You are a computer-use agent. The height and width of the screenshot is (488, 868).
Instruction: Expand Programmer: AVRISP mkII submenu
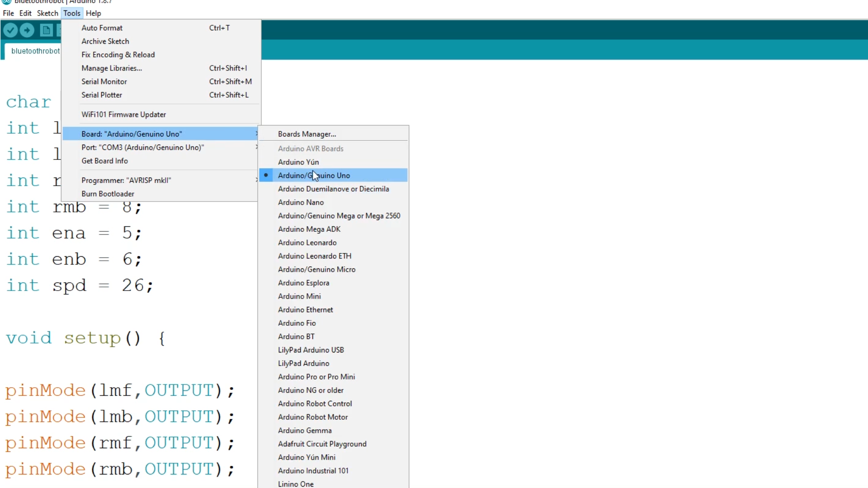tap(161, 180)
